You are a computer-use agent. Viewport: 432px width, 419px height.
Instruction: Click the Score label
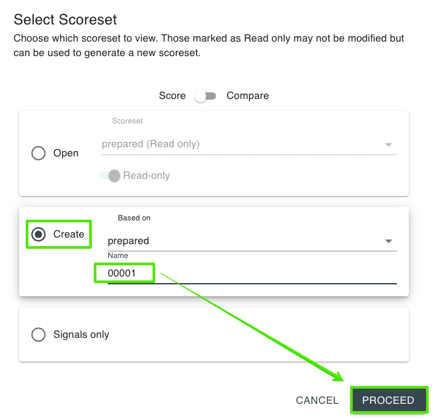coord(172,96)
